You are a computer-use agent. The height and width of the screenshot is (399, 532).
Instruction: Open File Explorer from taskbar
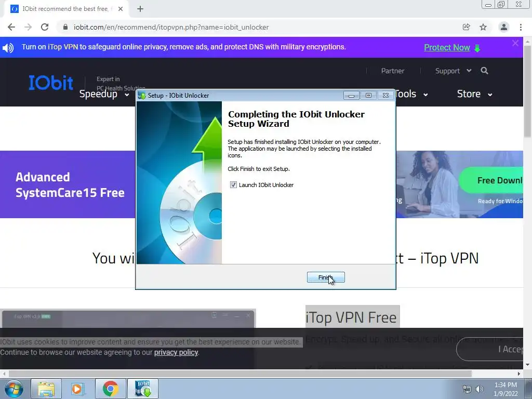[46, 389]
